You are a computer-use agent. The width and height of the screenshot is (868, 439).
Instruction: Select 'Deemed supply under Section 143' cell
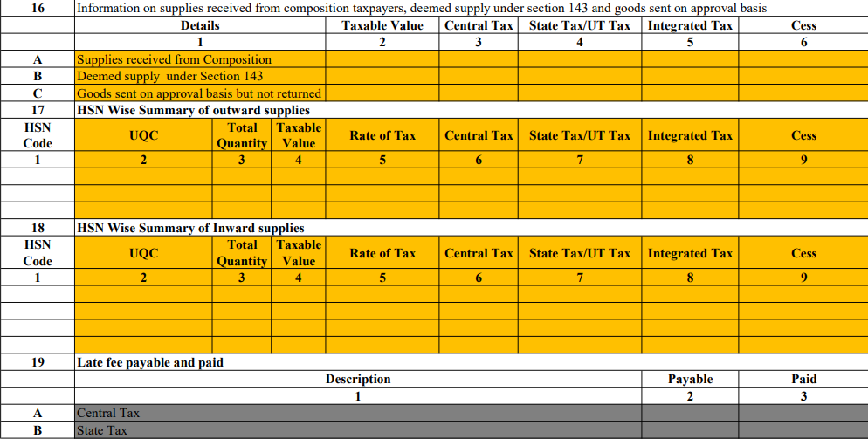pos(200,77)
